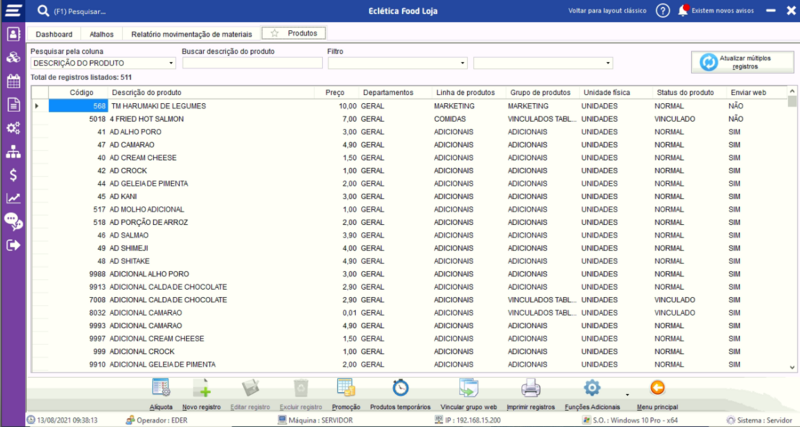Viewport: 800px width, 427px height.
Task: Click the Status do produto column header
Action: [689, 92]
